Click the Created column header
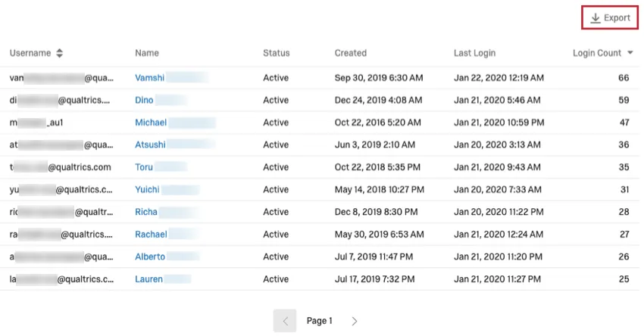The width and height of the screenshot is (644, 336). (x=350, y=53)
